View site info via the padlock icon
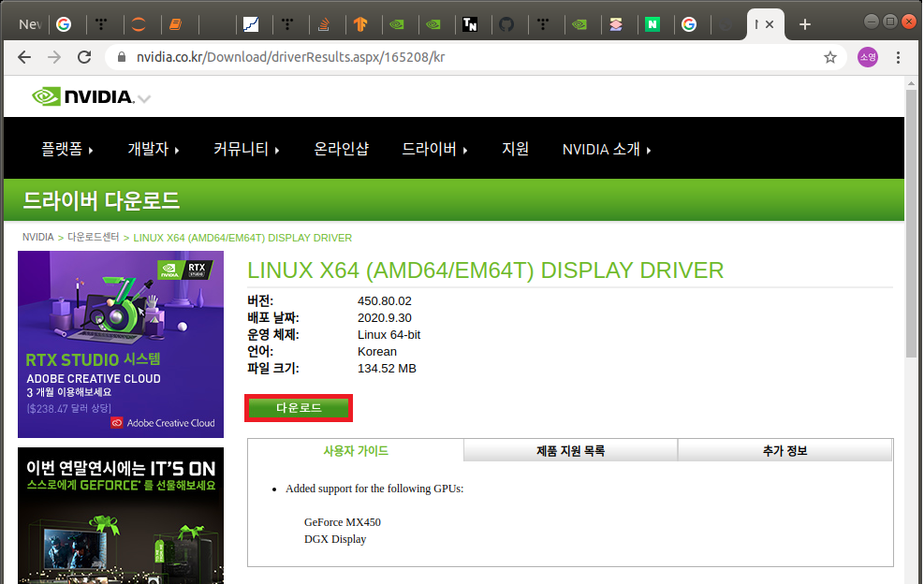The width and height of the screenshot is (924, 584). [122, 57]
